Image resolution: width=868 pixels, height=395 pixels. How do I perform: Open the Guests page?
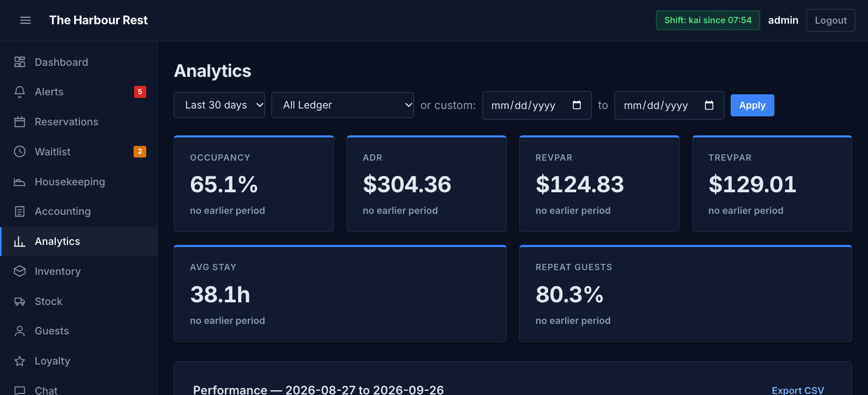(x=79, y=331)
